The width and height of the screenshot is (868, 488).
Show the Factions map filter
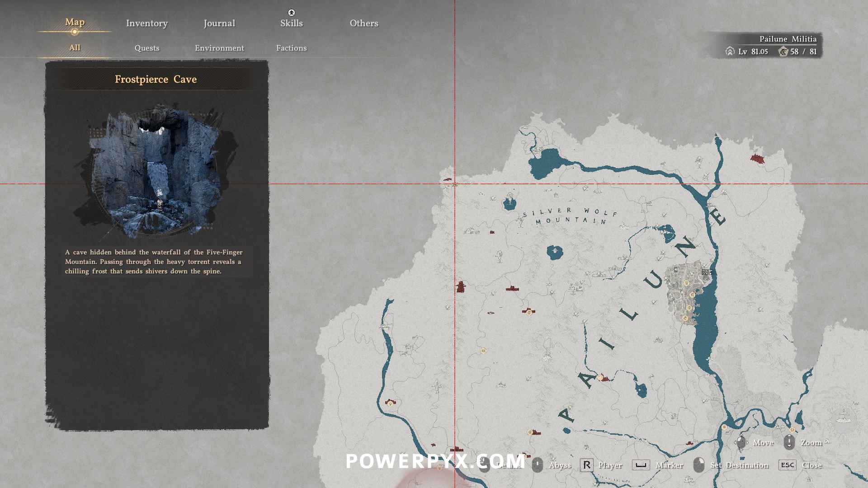[291, 48]
